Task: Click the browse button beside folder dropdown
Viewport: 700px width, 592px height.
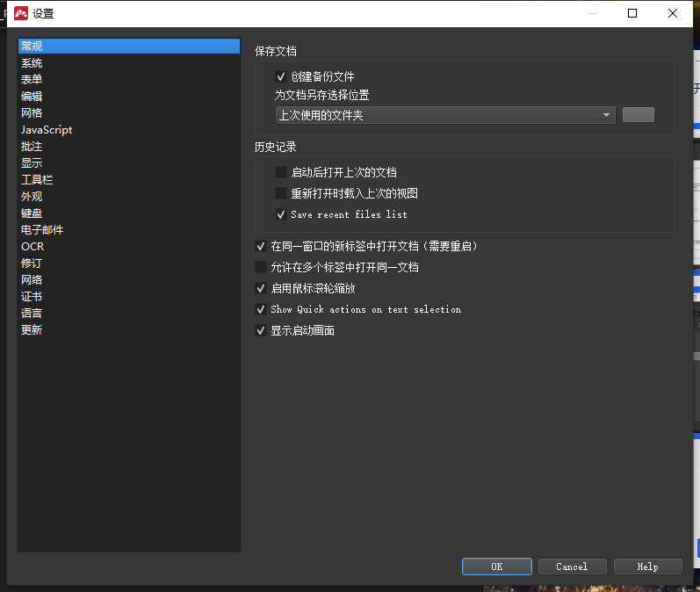Action: pos(638,115)
